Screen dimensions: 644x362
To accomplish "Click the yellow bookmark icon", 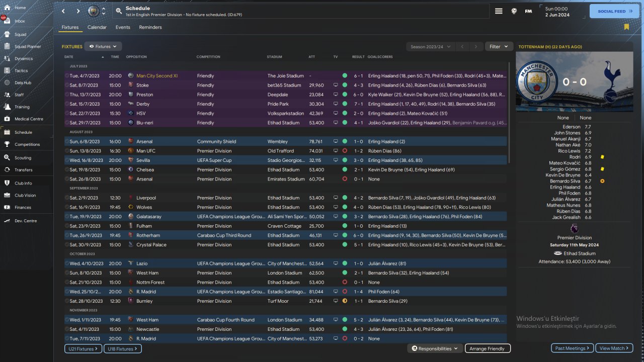I will point(626,27).
